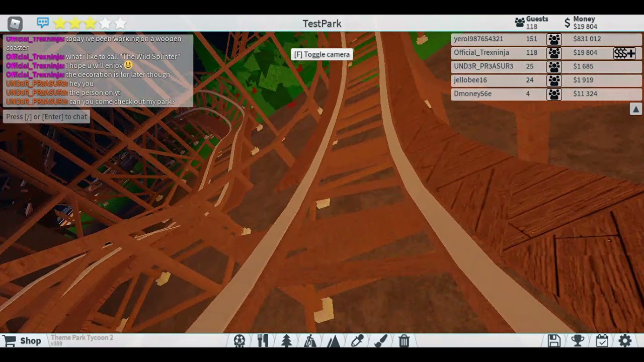This screenshot has height=362, width=644.
Task: Click guests icon in Official_Trexninja's row
Action: point(554,53)
